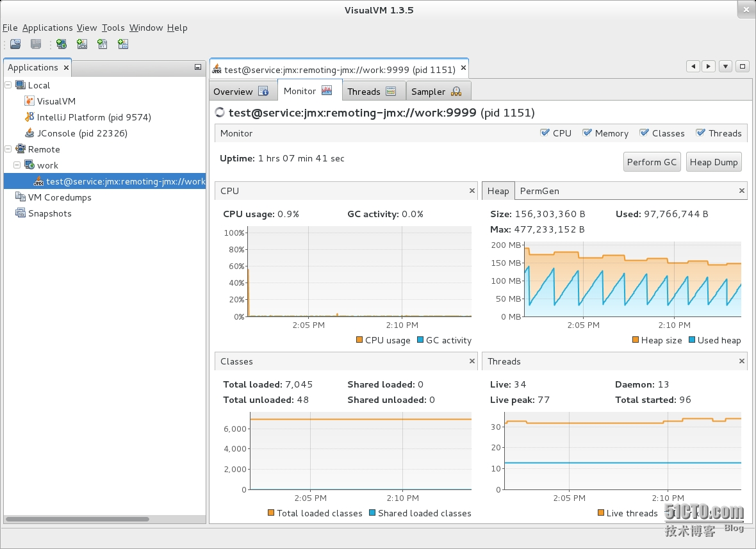The width and height of the screenshot is (756, 549).
Task: Click the Overview tab info icon
Action: pos(263,91)
